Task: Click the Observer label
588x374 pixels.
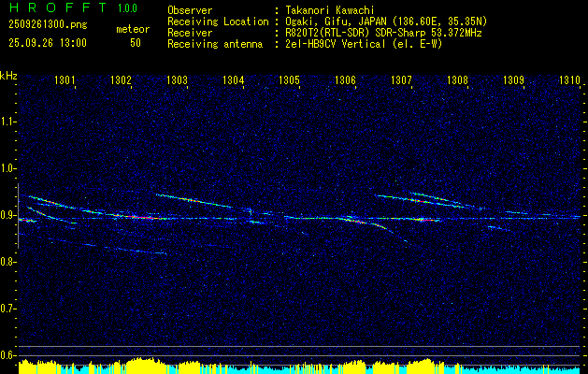Action: click(x=190, y=10)
